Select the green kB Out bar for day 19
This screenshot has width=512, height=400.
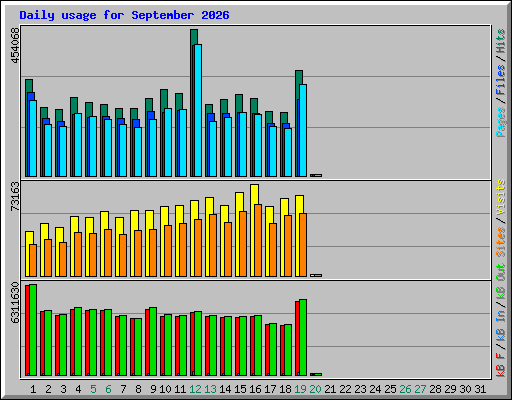point(303,337)
